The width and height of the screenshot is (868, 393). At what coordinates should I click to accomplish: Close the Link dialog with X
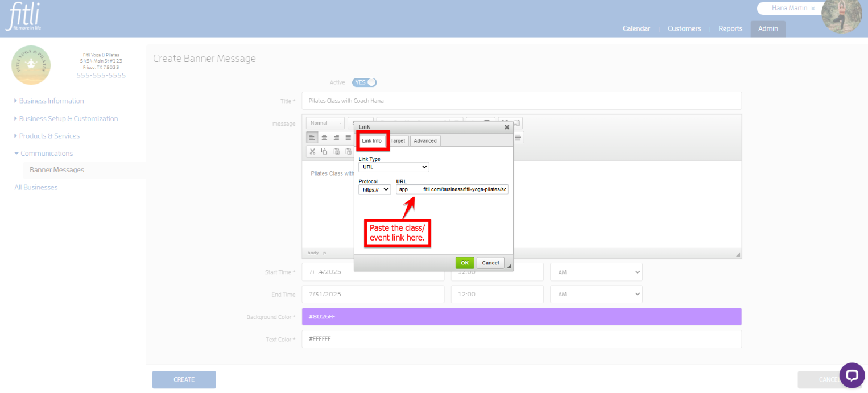click(x=507, y=127)
